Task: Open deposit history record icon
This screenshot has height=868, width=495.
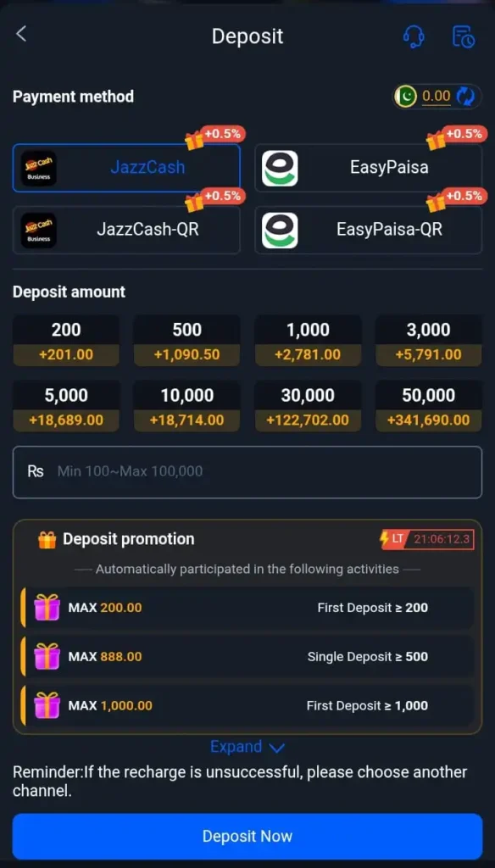Action: click(463, 36)
